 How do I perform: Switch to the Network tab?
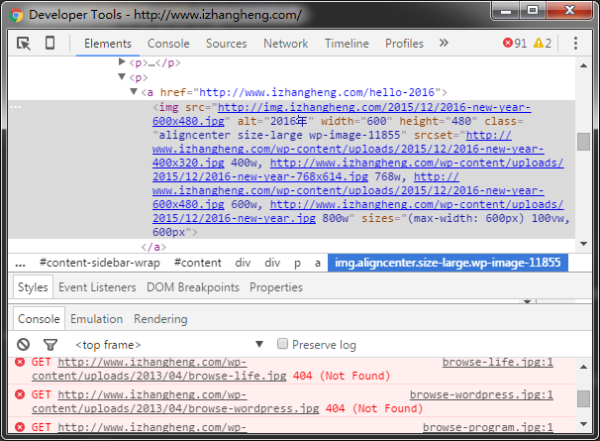[x=285, y=44]
